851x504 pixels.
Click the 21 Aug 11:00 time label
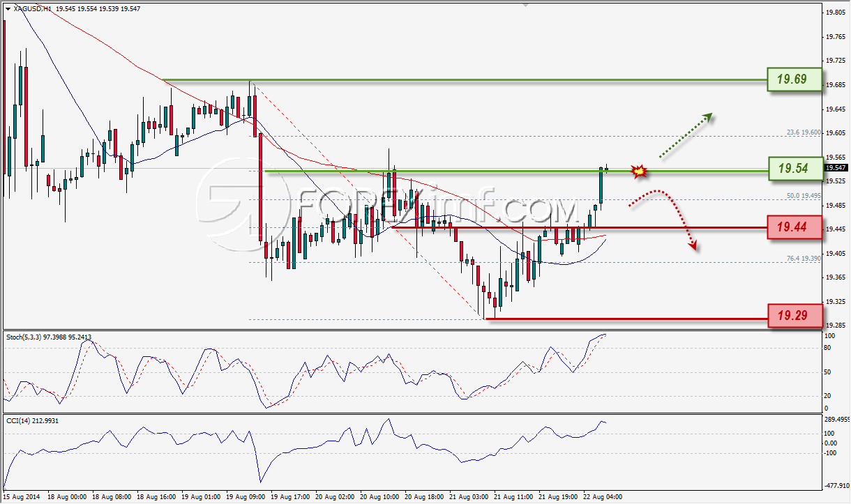515,497
